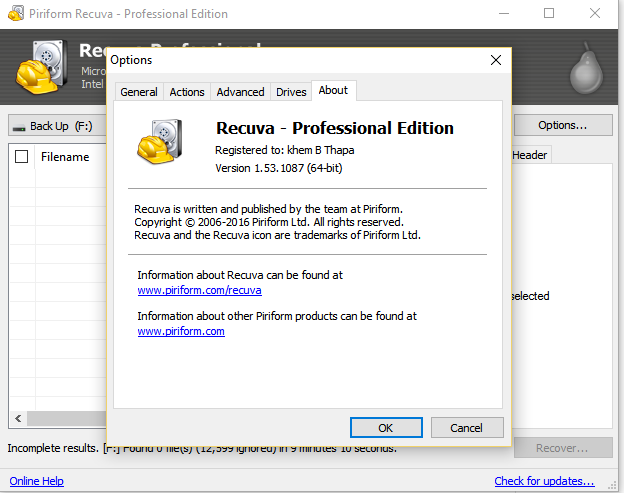Click the left arrow of horizontal scrollbar
The image size is (624, 493).
pos(18,419)
